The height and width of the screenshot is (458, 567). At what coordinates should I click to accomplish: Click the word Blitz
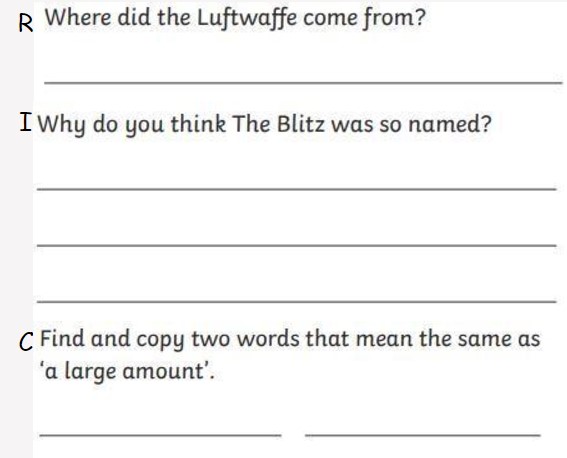300,124
